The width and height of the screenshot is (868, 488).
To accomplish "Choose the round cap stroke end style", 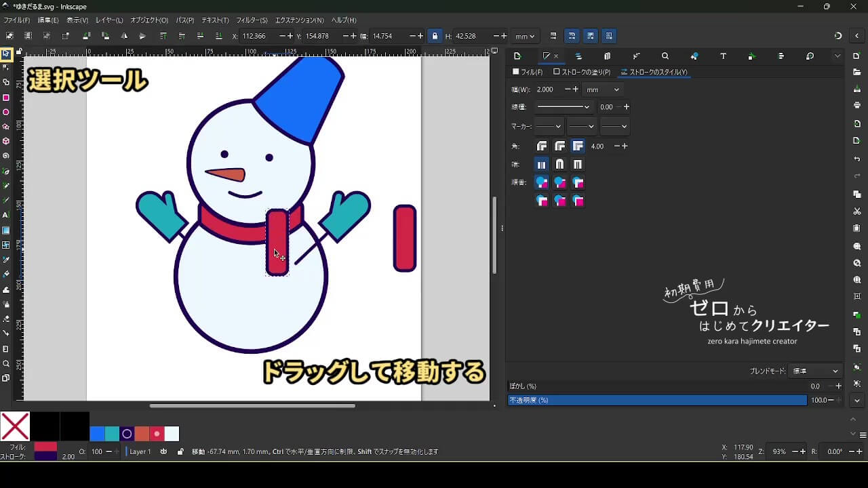I will [x=559, y=165].
